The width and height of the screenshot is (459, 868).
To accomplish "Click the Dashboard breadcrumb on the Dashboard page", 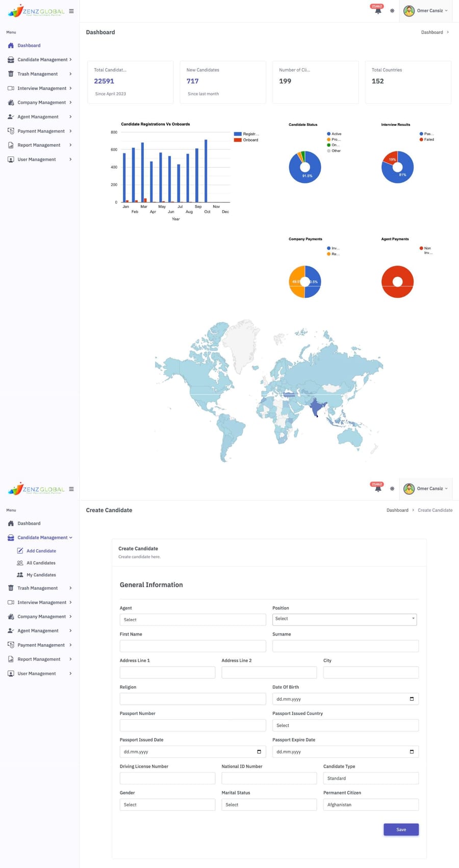I will point(432,32).
